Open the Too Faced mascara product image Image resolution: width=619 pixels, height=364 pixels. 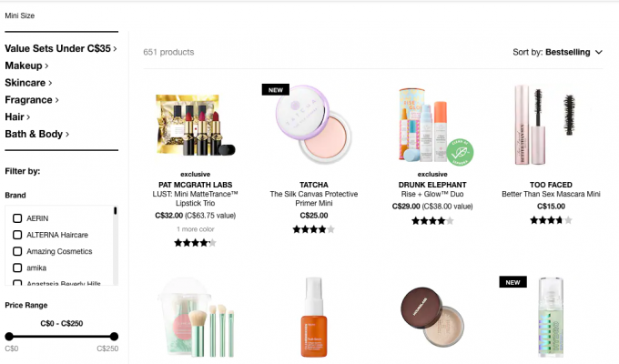click(x=551, y=125)
